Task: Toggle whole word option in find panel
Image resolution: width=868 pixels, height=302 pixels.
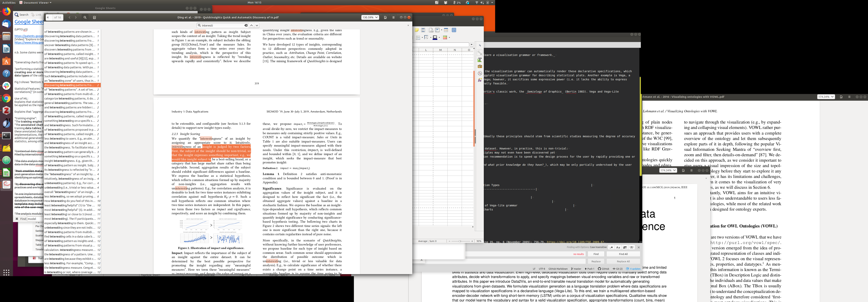Action: [632, 247]
